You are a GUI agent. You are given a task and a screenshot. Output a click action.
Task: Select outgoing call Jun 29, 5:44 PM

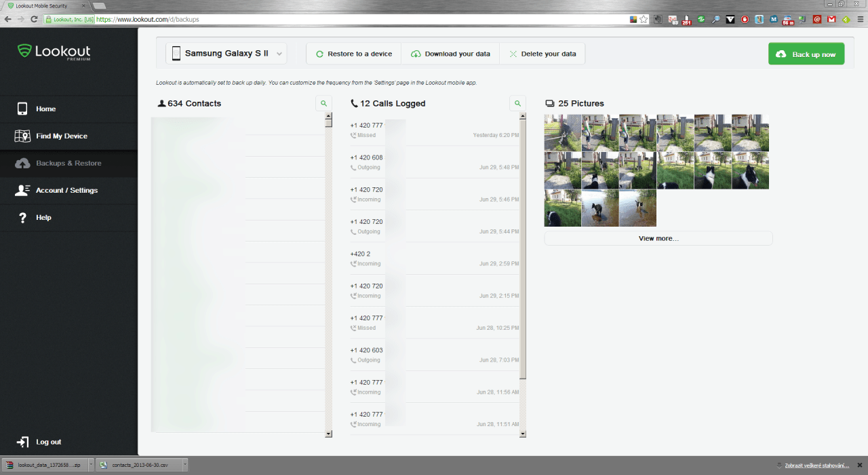[435, 226]
